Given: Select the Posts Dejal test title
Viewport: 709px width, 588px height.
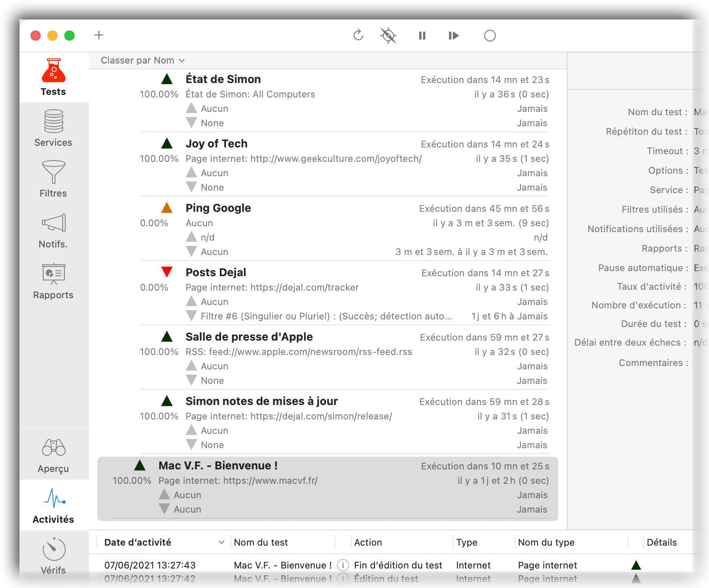Looking at the screenshot, I should 216,272.
